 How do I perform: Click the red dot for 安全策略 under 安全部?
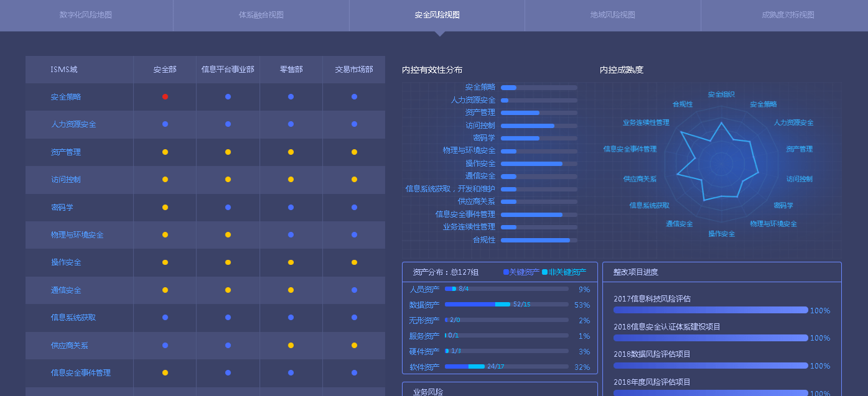pyautogui.click(x=165, y=97)
